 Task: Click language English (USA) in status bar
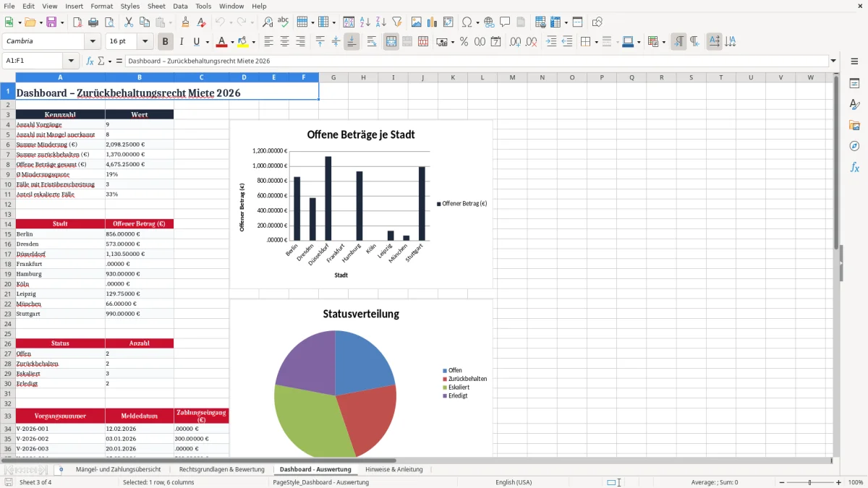point(513,482)
